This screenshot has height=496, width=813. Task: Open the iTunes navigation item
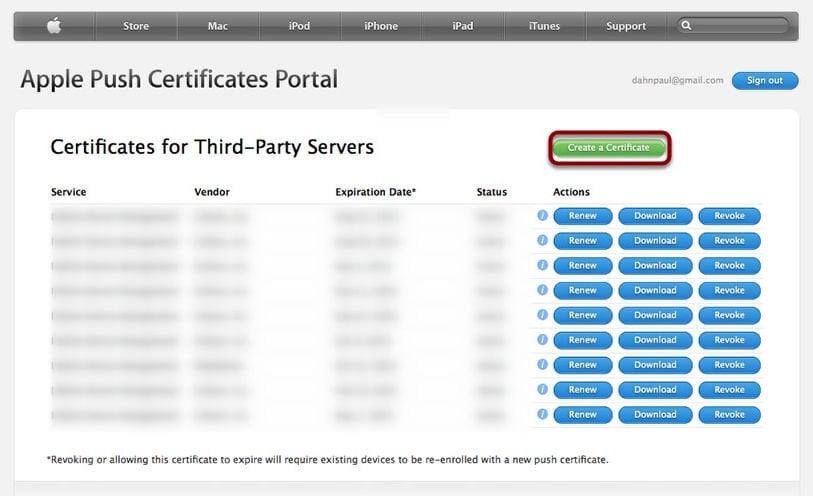tap(544, 26)
